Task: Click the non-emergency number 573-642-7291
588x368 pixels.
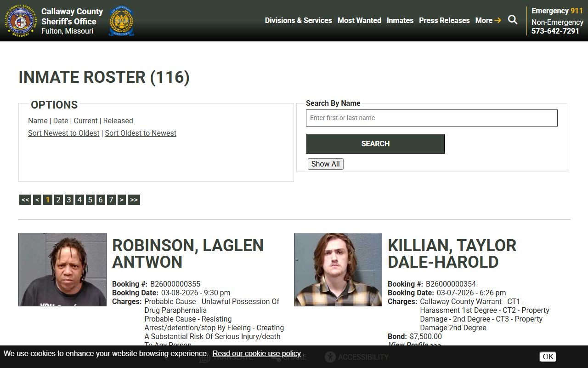Action: tap(555, 31)
